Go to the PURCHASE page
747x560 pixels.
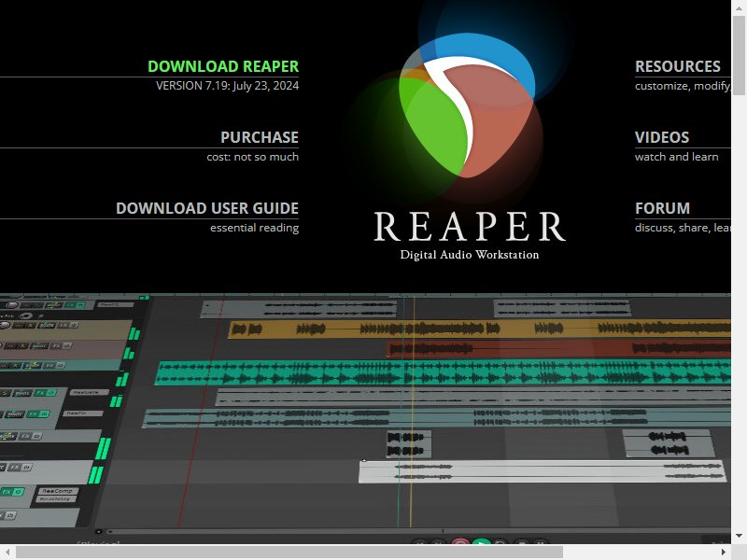point(260,137)
